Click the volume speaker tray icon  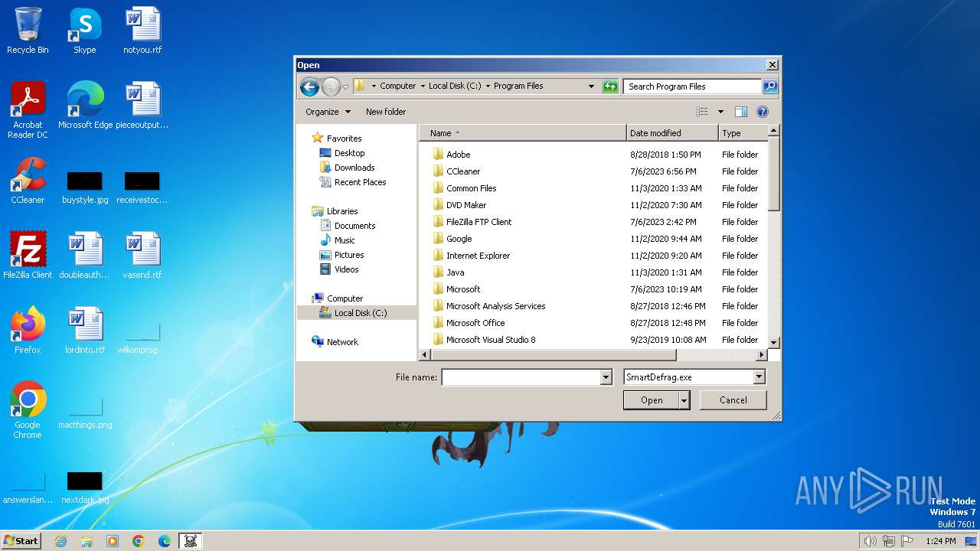[x=870, y=541]
